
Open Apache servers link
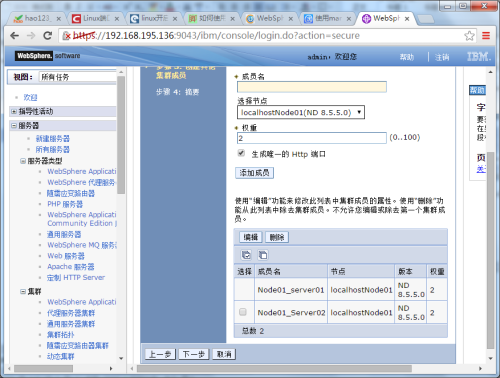(x=71, y=267)
